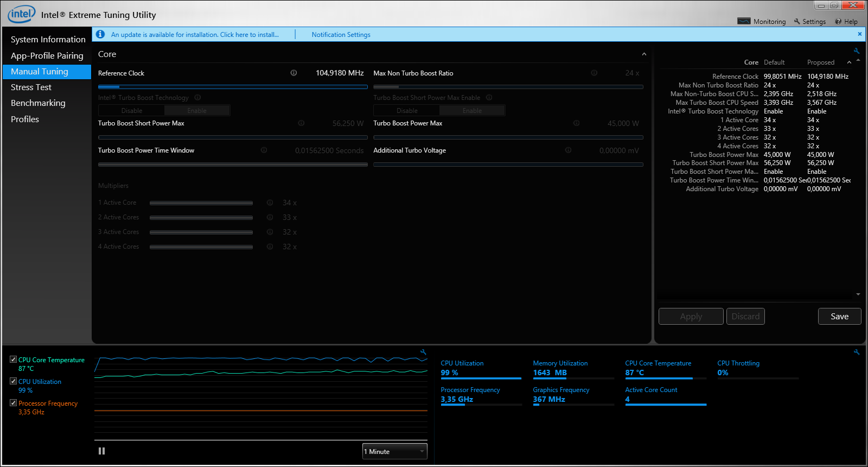Show info for Reference Clock
868x467 pixels.
coord(293,73)
